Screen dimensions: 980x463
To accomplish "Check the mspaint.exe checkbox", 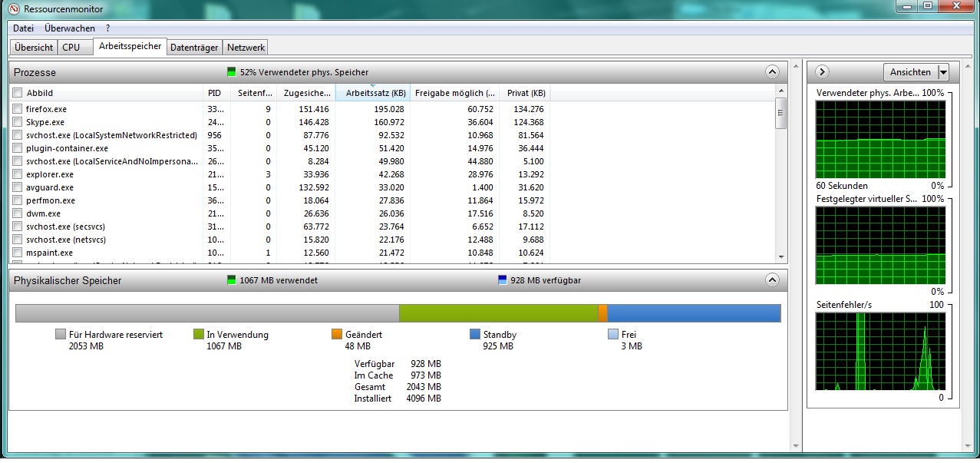I will (17, 253).
